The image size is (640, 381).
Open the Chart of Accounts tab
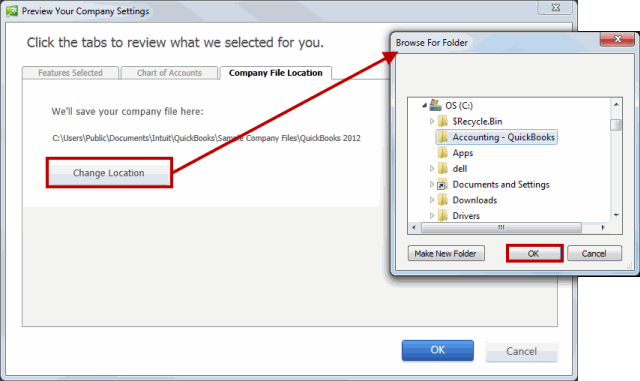pyautogui.click(x=169, y=73)
